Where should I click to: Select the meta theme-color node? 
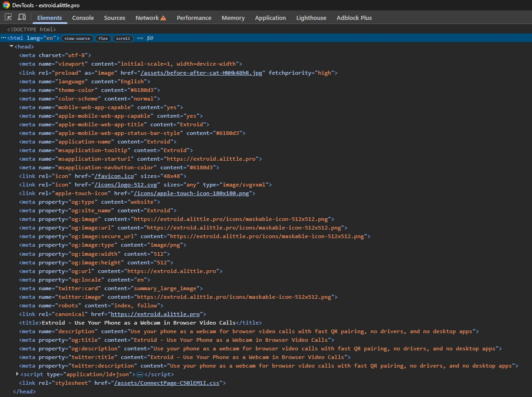click(x=90, y=90)
